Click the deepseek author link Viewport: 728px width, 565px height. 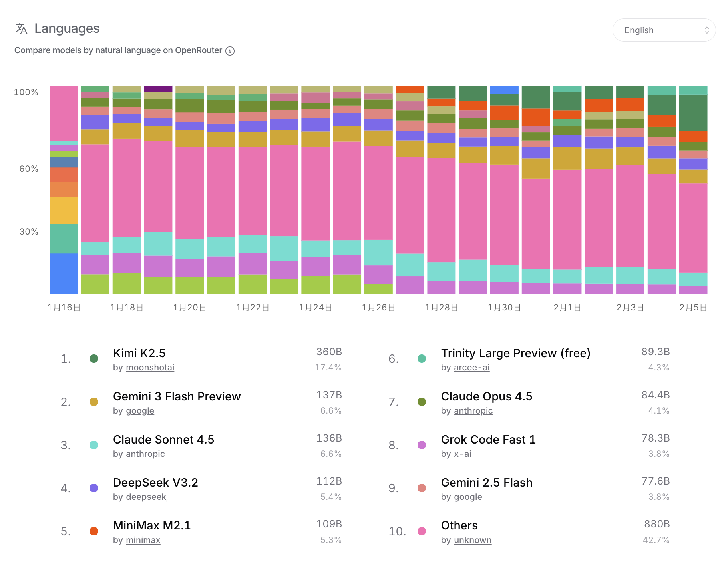(146, 497)
